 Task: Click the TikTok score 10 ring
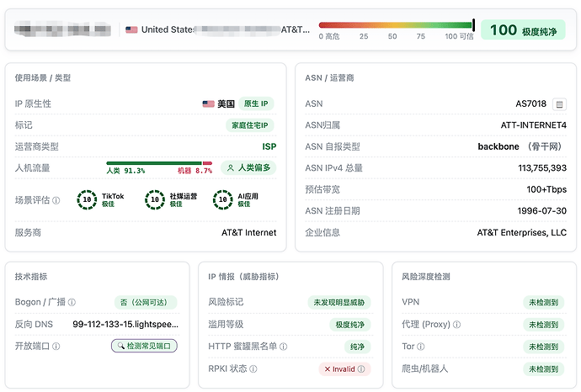[x=87, y=199]
